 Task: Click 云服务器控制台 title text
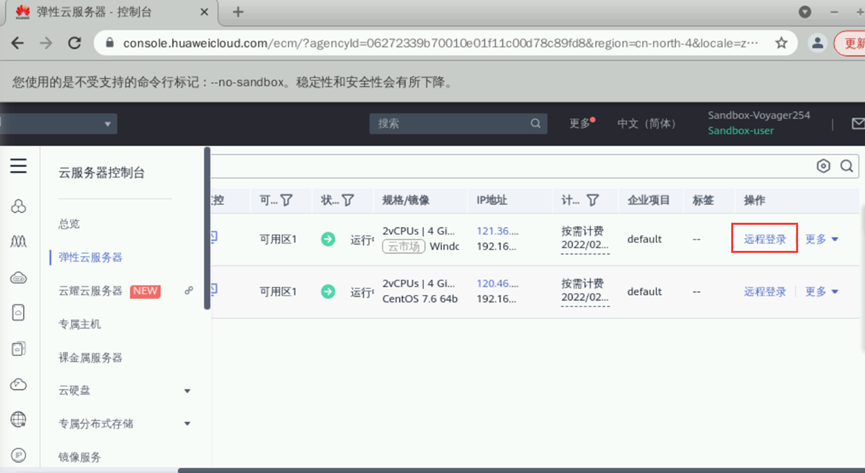point(102,173)
